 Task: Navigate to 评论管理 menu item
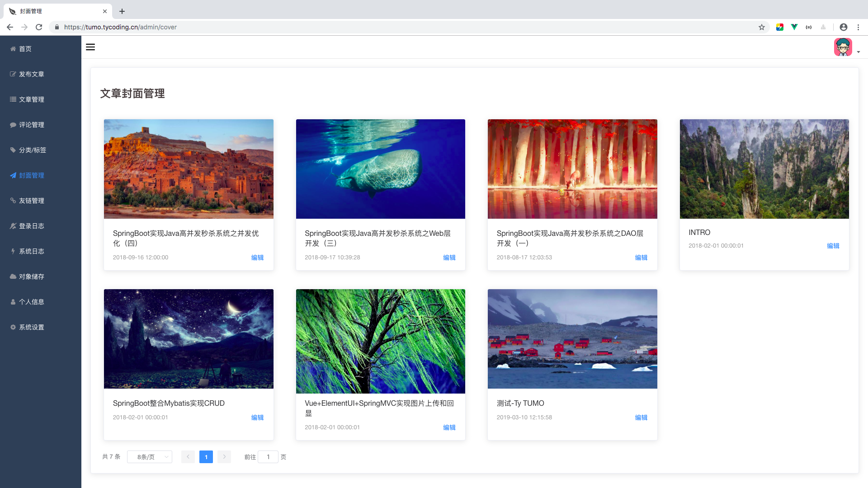pyautogui.click(x=32, y=125)
